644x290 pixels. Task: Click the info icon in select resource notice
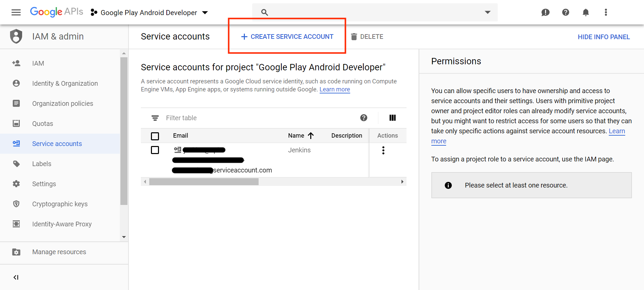point(448,185)
